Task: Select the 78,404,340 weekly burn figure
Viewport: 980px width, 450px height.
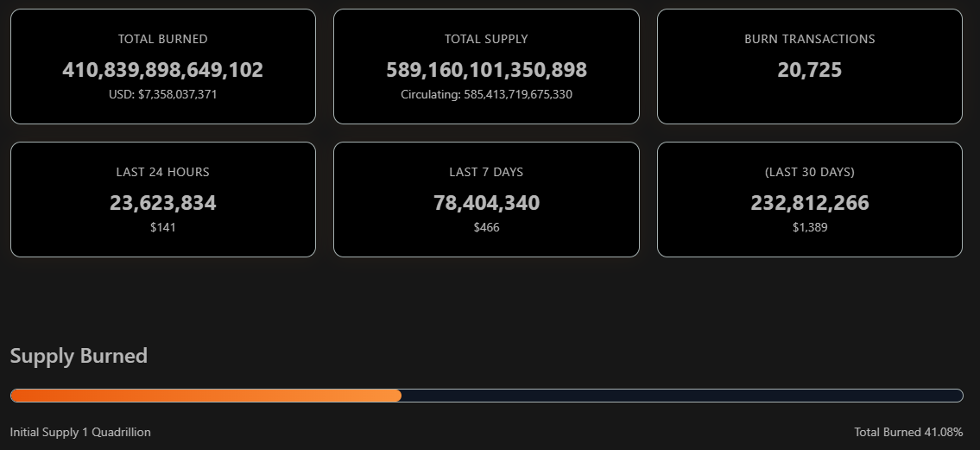Action: pyautogui.click(x=486, y=203)
